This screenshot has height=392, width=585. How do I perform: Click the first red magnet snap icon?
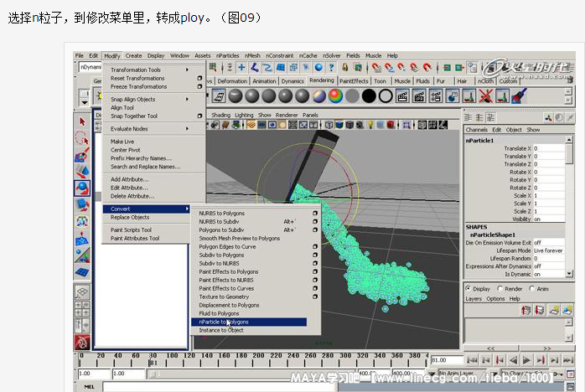point(377,67)
